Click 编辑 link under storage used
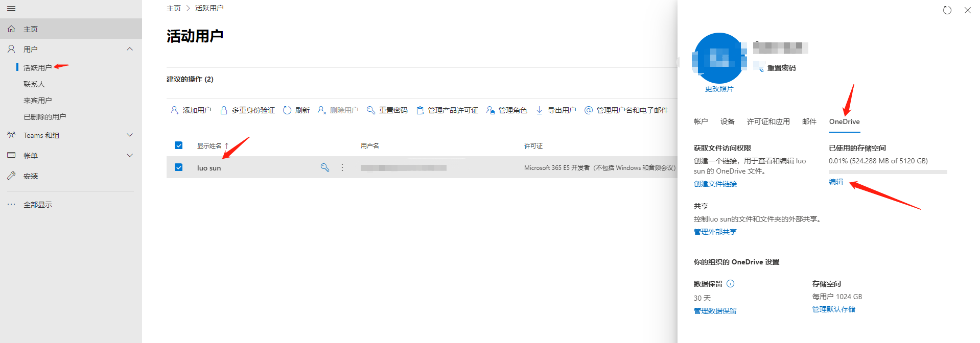The height and width of the screenshot is (343, 980). click(x=835, y=182)
